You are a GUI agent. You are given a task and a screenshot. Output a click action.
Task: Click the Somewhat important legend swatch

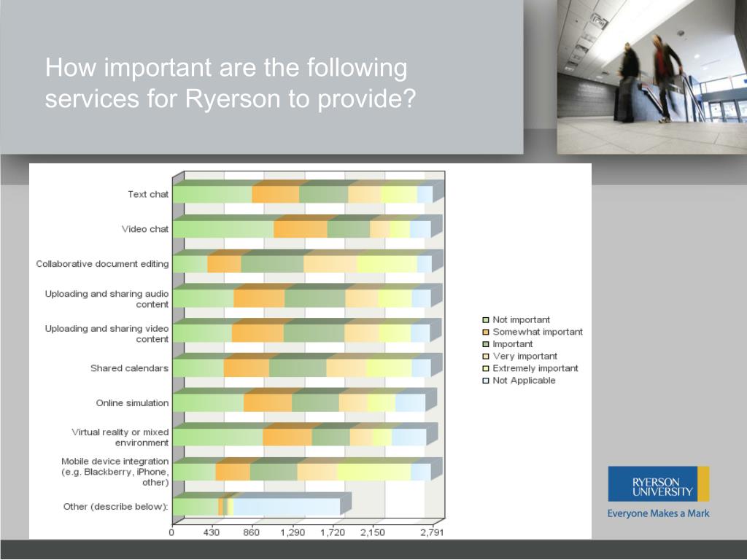pos(485,332)
